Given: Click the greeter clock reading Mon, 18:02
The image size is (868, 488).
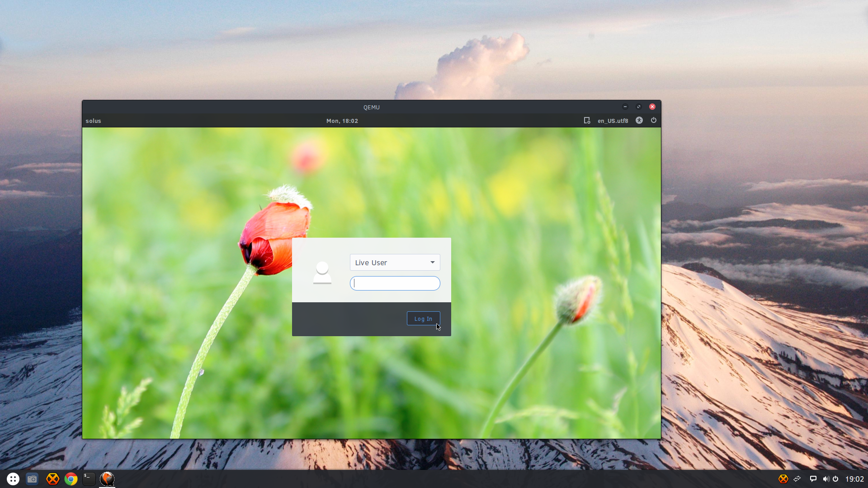Looking at the screenshot, I should (x=342, y=121).
